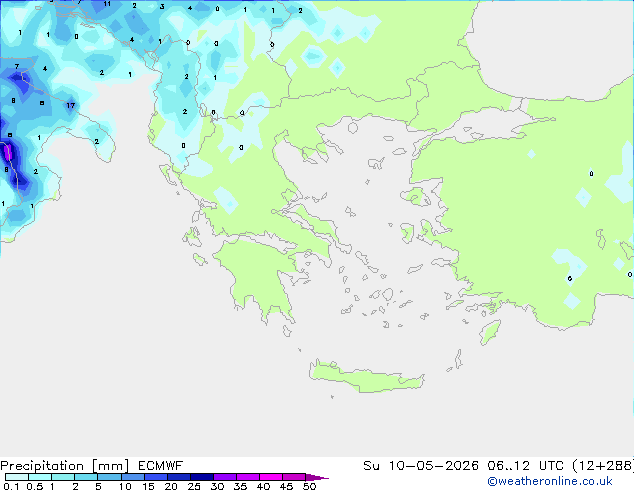Select the lightest cyan swatch between 0.1 and 0.5

point(17,477)
